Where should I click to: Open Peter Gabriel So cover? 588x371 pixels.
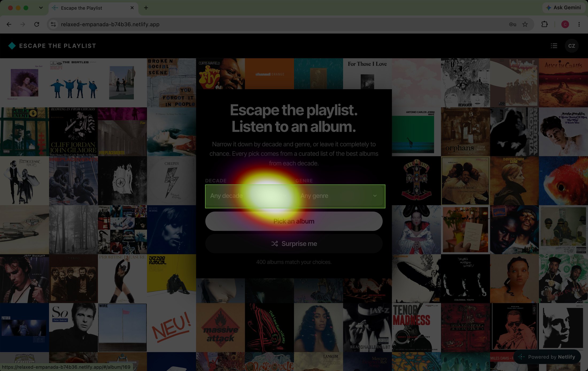click(x=73, y=327)
